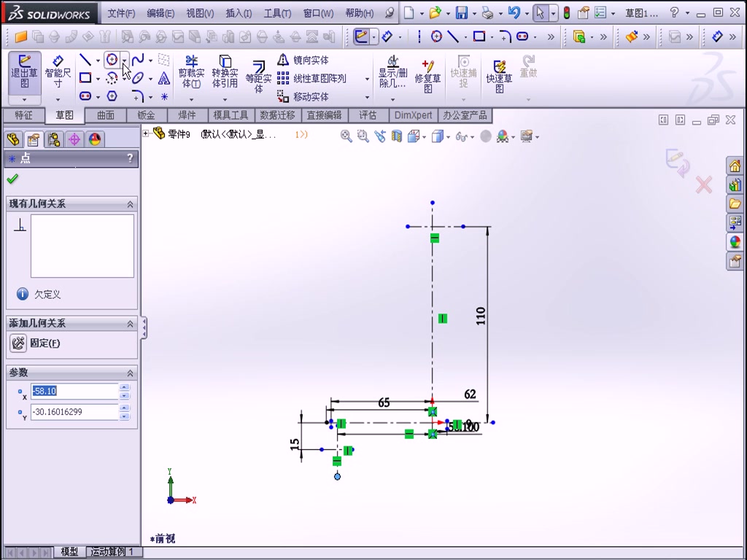Open the DimXpertManager tab icon

(x=74, y=139)
